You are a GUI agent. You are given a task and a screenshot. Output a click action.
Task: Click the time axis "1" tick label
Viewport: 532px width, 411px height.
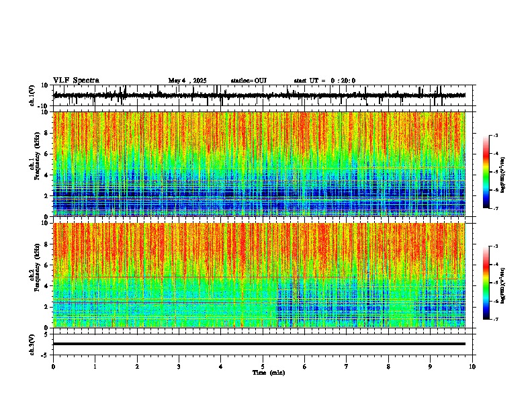point(95,367)
